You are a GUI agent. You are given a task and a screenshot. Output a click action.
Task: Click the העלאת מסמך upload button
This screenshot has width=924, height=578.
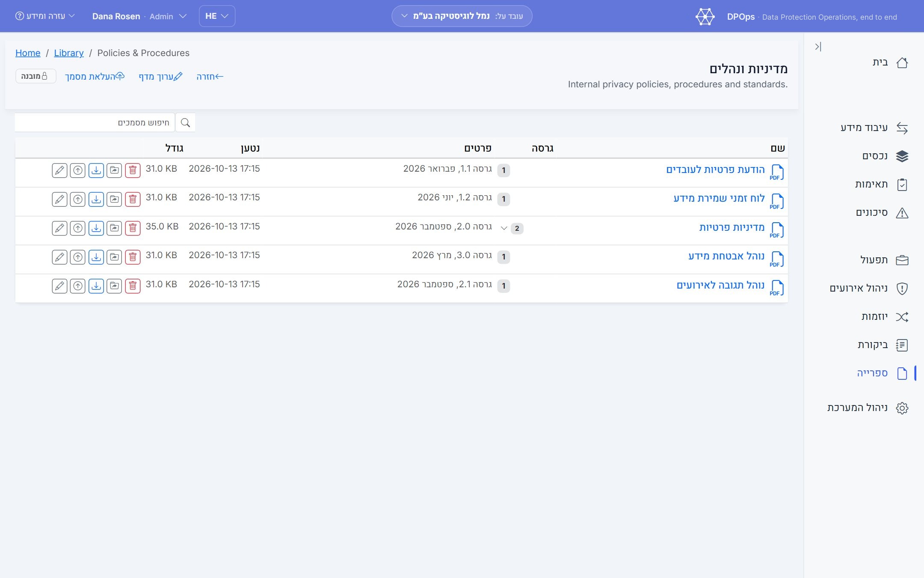pos(95,77)
